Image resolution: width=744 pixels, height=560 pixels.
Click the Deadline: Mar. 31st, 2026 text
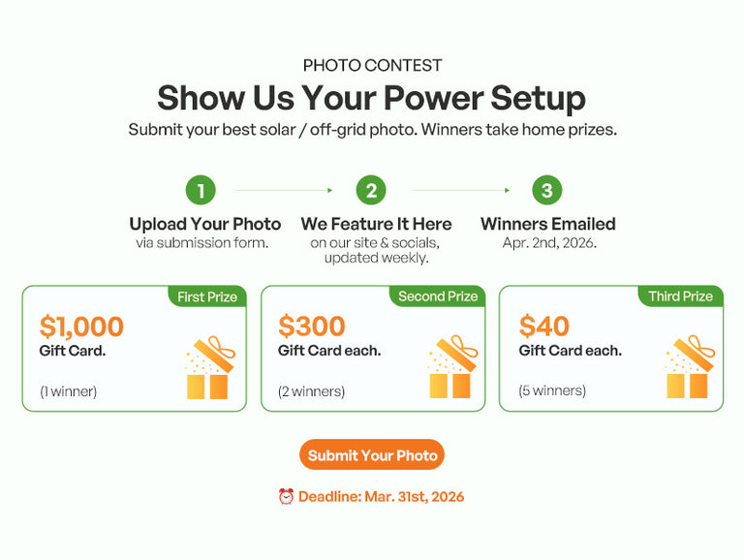(381, 497)
